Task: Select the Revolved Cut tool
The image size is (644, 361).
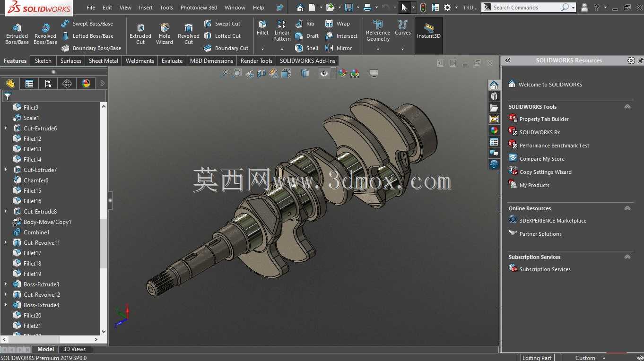Action: (x=189, y=34)
